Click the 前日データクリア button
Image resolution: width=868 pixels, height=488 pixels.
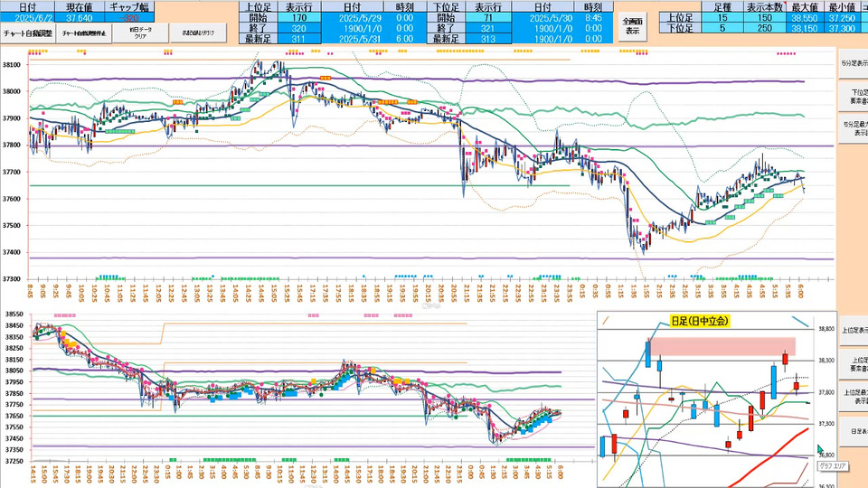click(141, 33)
